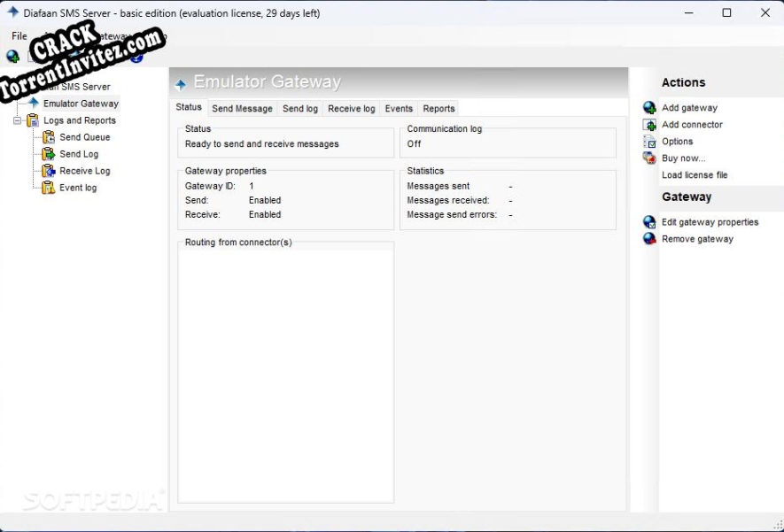Click the globe toolbar icon top-left
The image size is (784, 532).
click(12, 56)
